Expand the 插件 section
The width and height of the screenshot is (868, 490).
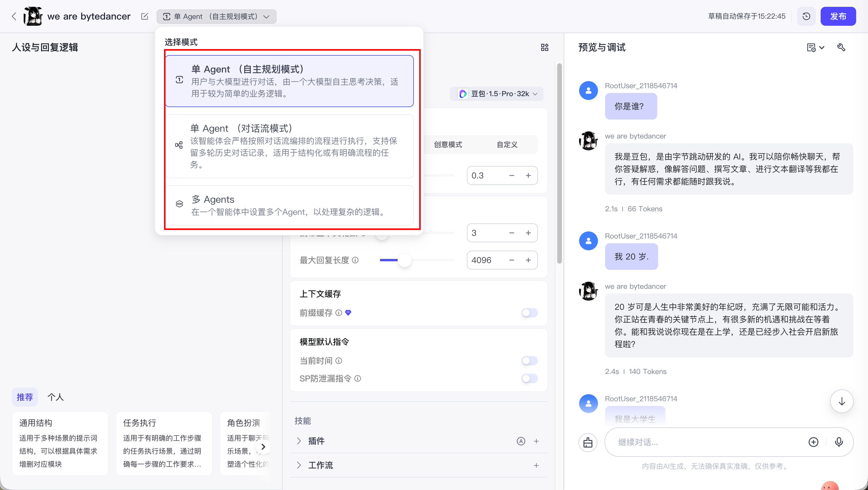pyautogui.click(x=299, y=441)
